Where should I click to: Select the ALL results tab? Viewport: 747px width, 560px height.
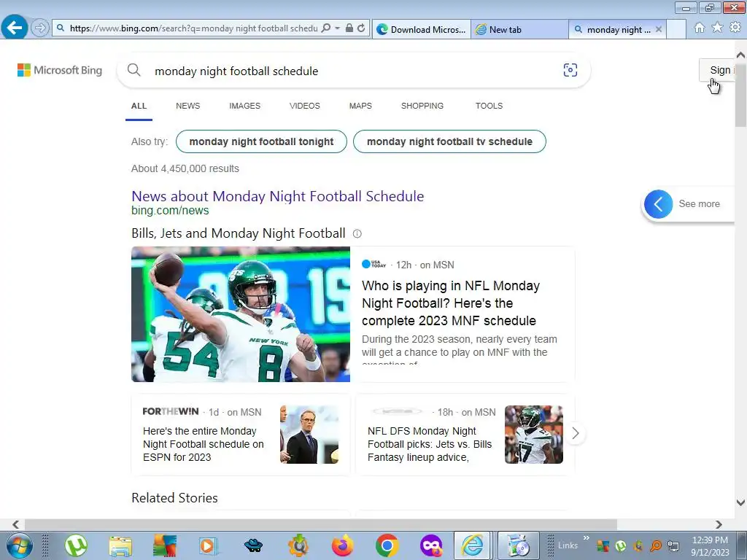coord(139,106)
